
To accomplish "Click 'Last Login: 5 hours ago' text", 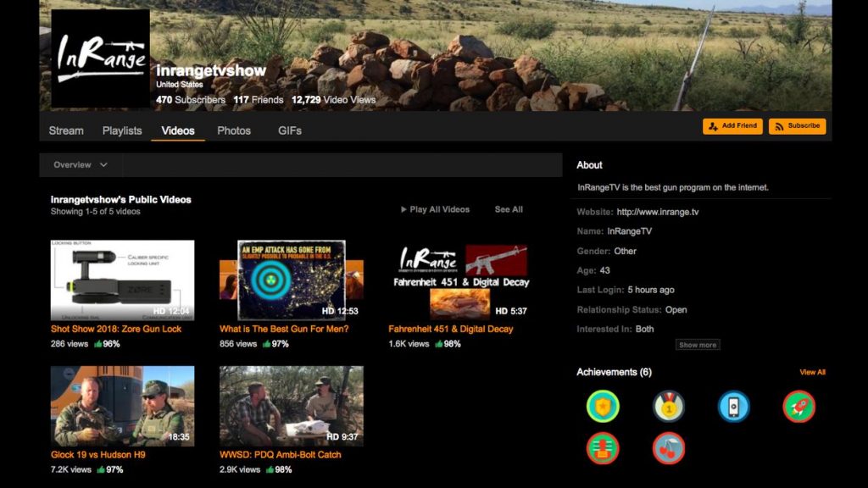I will pos(626,290).
